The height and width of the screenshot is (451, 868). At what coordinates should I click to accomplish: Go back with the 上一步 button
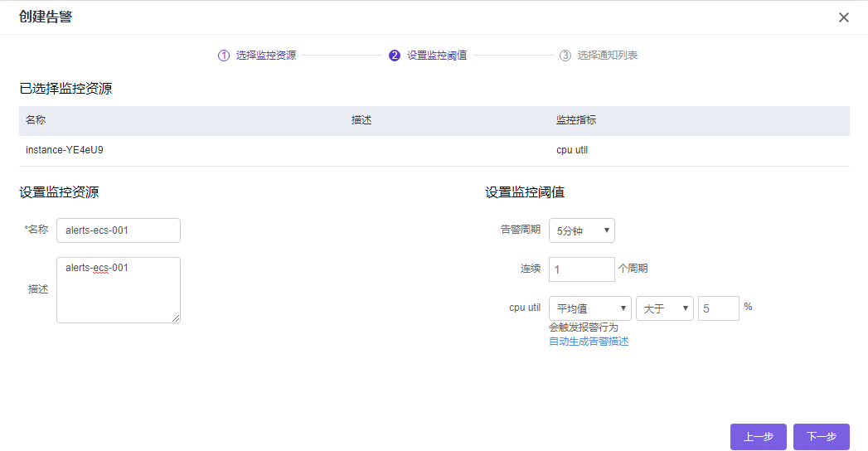759,437
